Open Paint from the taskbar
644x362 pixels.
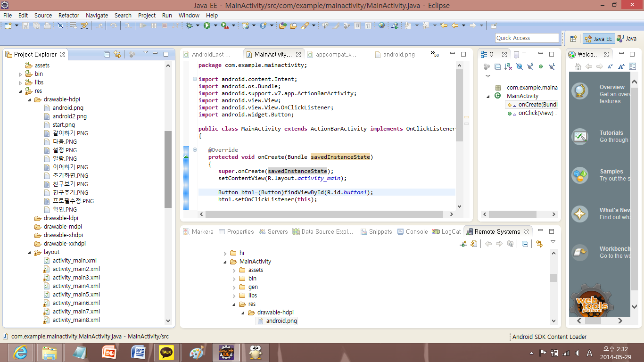197,353
